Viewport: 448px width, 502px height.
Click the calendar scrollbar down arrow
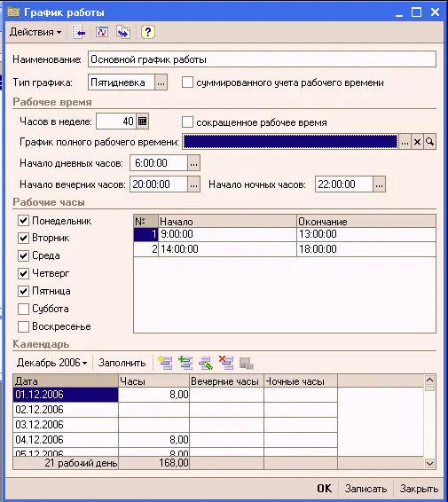click(x=429, y=463)
